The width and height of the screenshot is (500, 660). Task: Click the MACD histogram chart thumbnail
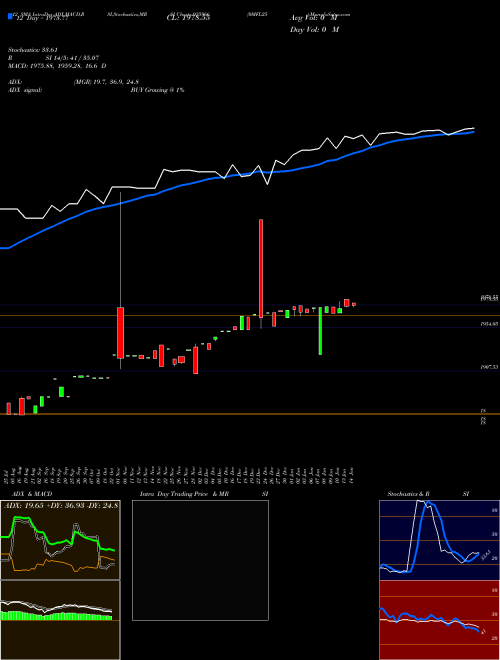click(x=60, y=620)
